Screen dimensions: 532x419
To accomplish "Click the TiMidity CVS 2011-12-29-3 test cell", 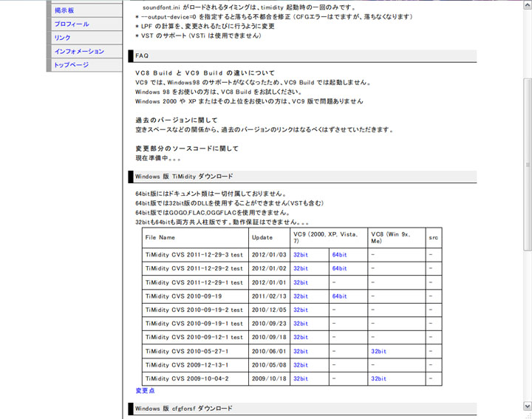I will click(195, 255).
